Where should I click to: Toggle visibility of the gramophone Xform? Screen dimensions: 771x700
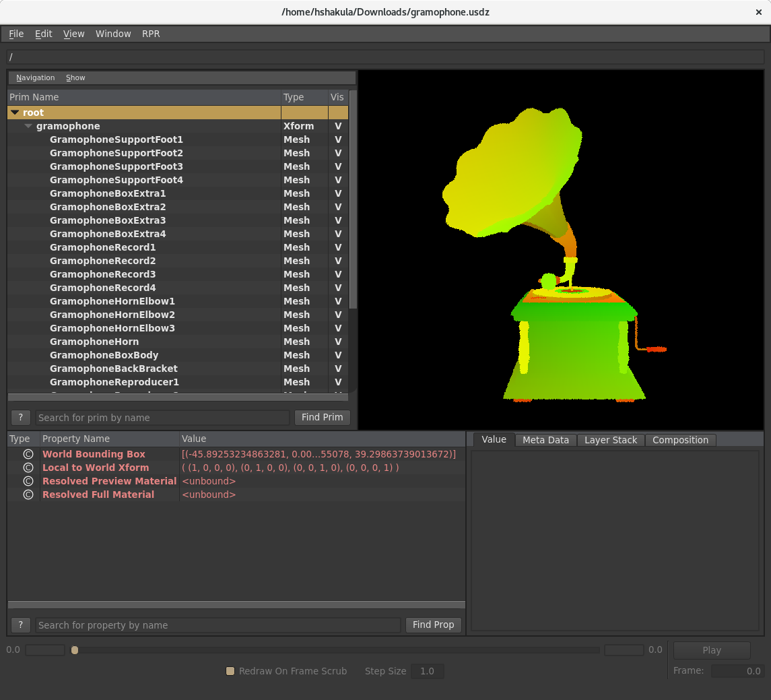point(338,127)
